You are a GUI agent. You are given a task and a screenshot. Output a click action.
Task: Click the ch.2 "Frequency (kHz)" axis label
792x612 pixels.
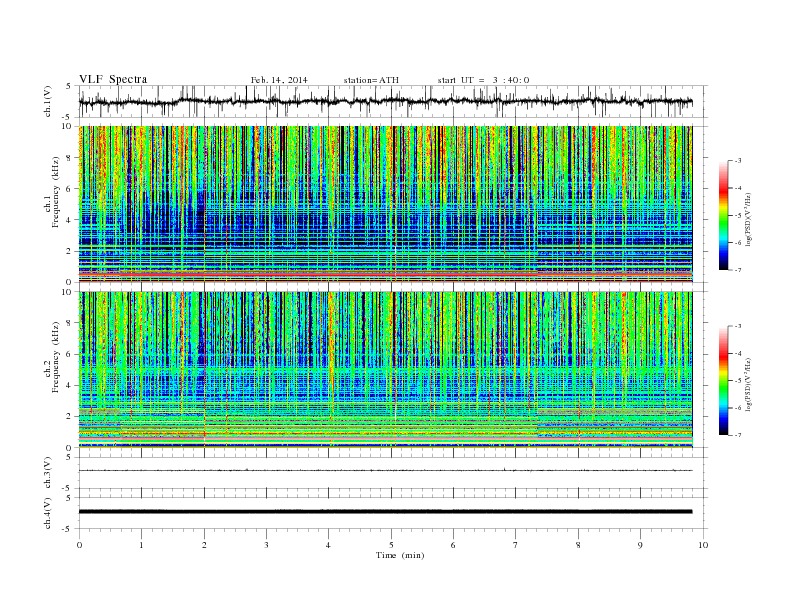click(55, 356)
